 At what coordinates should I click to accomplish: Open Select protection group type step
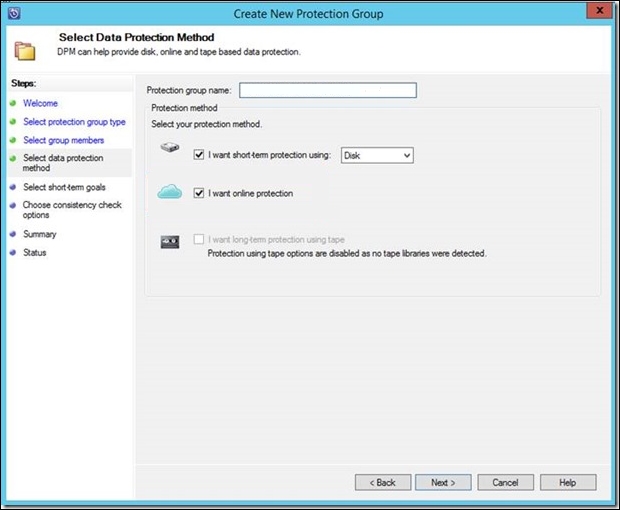(x=74, y=122)
